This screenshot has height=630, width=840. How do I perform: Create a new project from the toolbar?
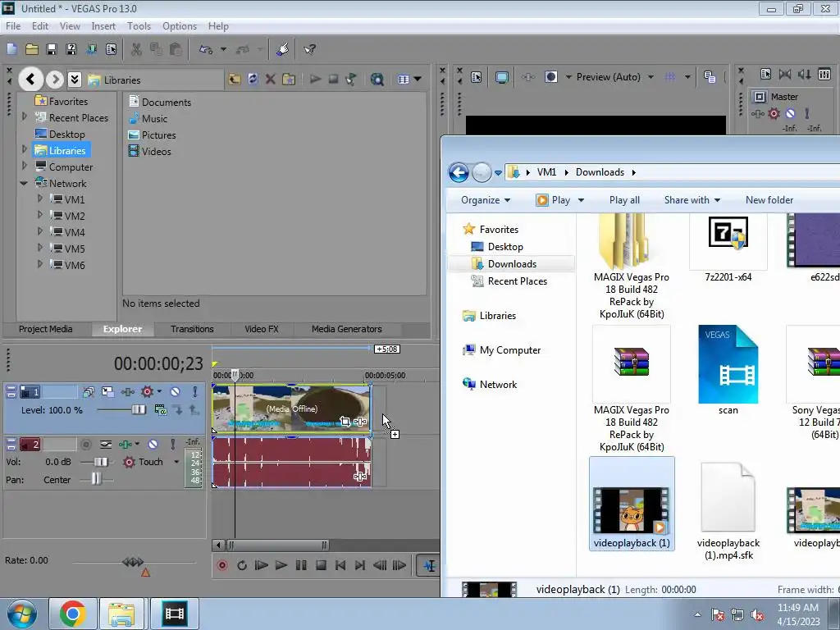point(11,49)
